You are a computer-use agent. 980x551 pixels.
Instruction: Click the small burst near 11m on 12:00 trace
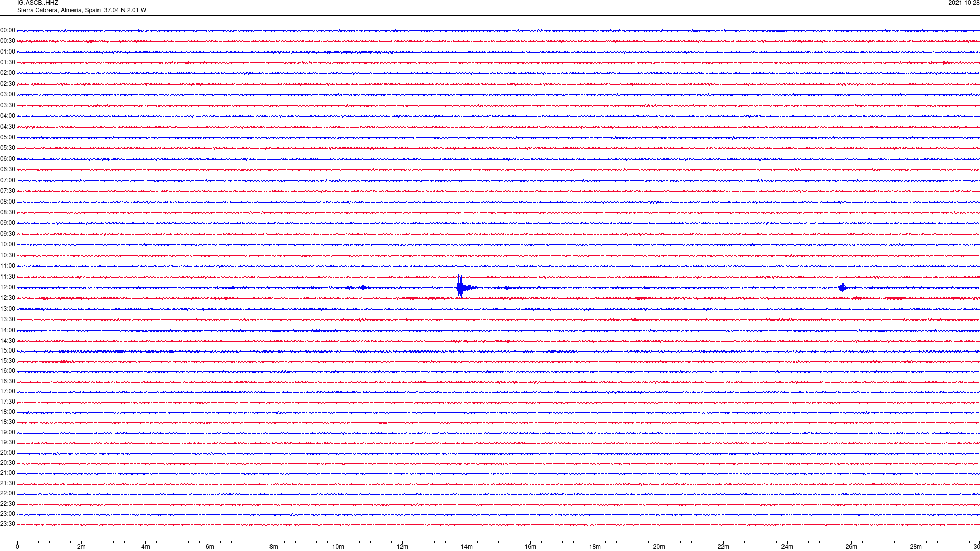(x=362, y=287)
